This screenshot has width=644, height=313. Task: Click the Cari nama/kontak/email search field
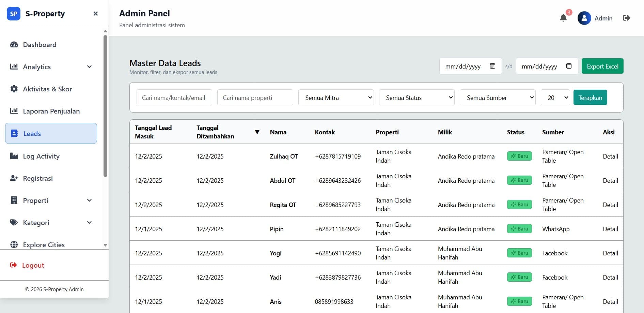pos(174,98)
